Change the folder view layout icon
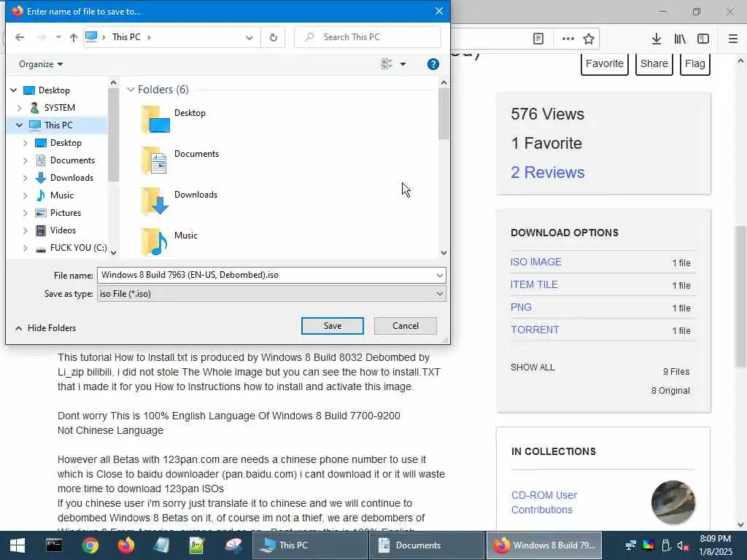 tap(387, 64)
